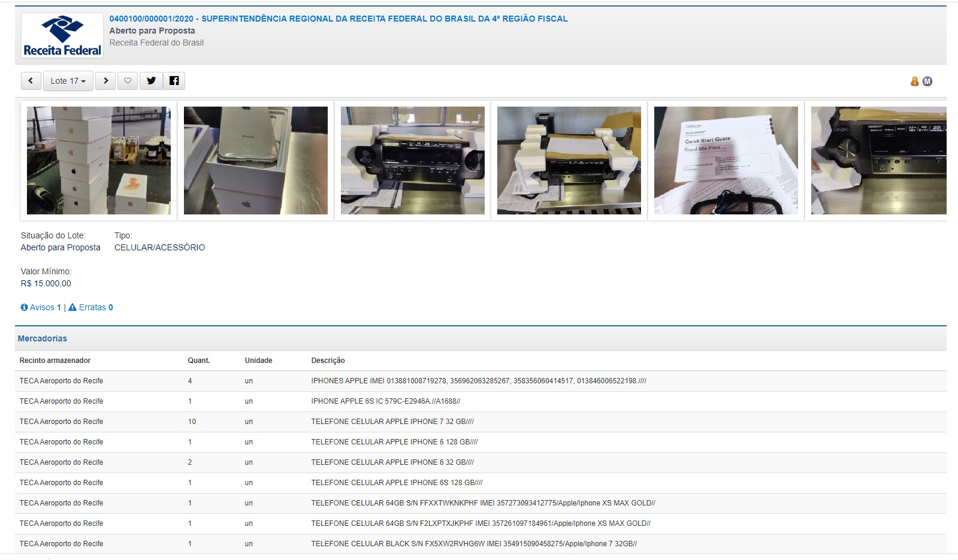Click Aberto para Proposta lot status value
The image size is (958, 560).
click(61, 247)
